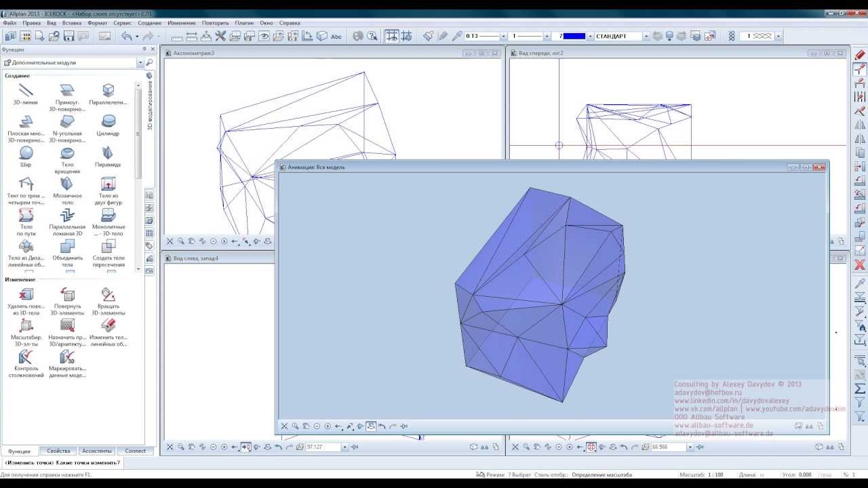Select the Тело вращения tool
The image size is (868, 488).
click(x=67, y=159)
